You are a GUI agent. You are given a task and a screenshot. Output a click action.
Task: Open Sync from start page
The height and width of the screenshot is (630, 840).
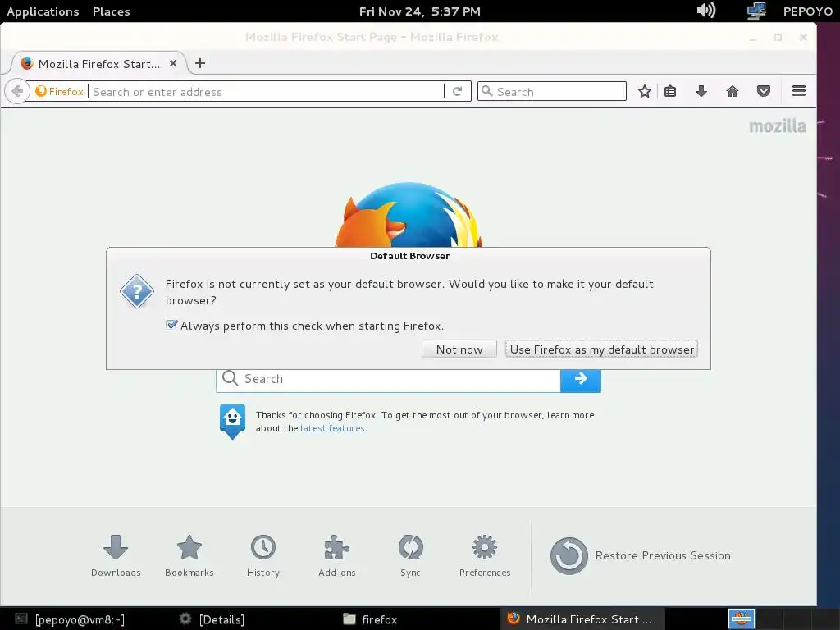(x=410, y=555)
